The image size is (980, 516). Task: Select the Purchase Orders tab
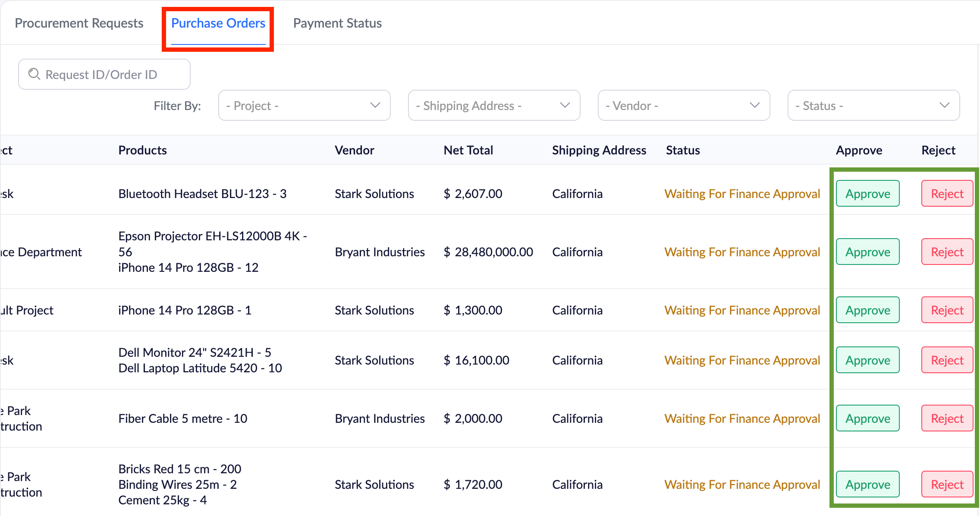pyautogui.click(x=218, y=23)
